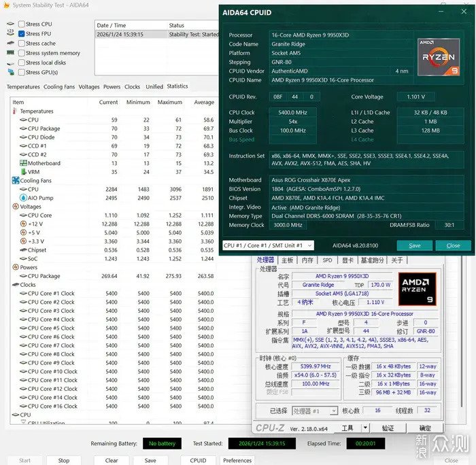
Task: Click the Temperatures group thermometer icon
Action: (14, 111)
